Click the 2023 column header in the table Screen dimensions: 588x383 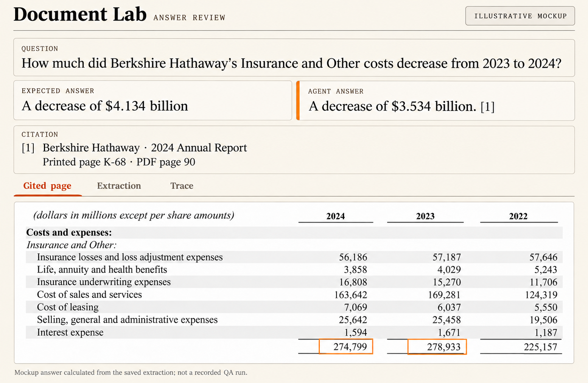point(425,216)
